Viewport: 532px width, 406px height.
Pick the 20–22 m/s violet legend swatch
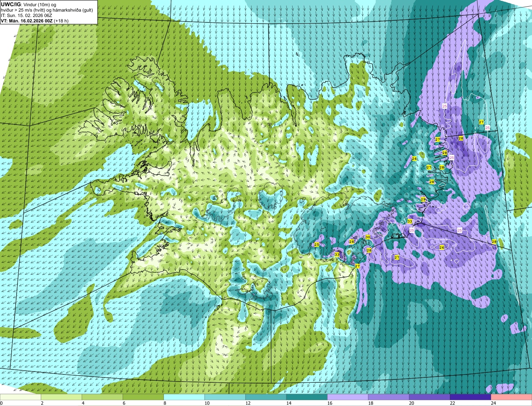(429, 397)
